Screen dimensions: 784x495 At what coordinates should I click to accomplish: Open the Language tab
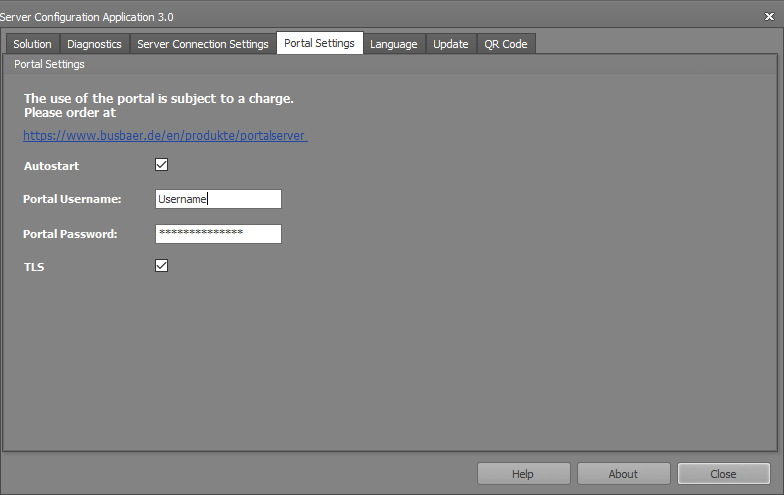394,44
